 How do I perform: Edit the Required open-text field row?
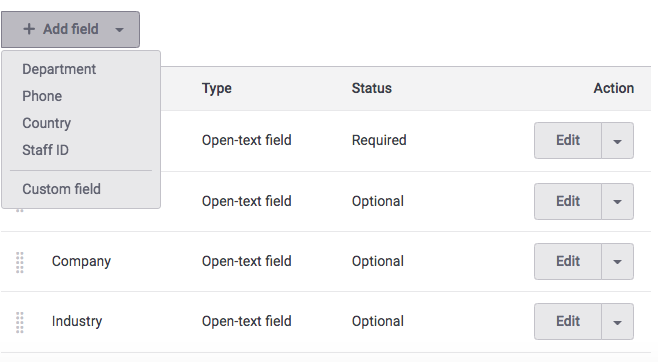tap(568, 141)
